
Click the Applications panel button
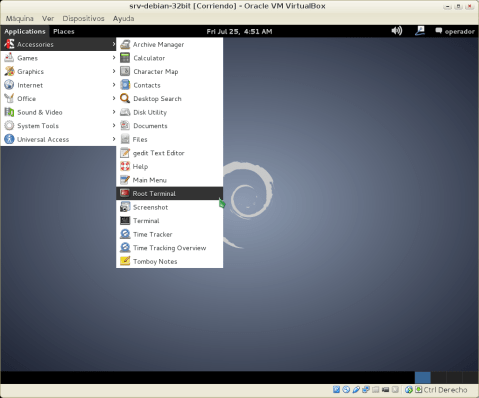point(25,31)
